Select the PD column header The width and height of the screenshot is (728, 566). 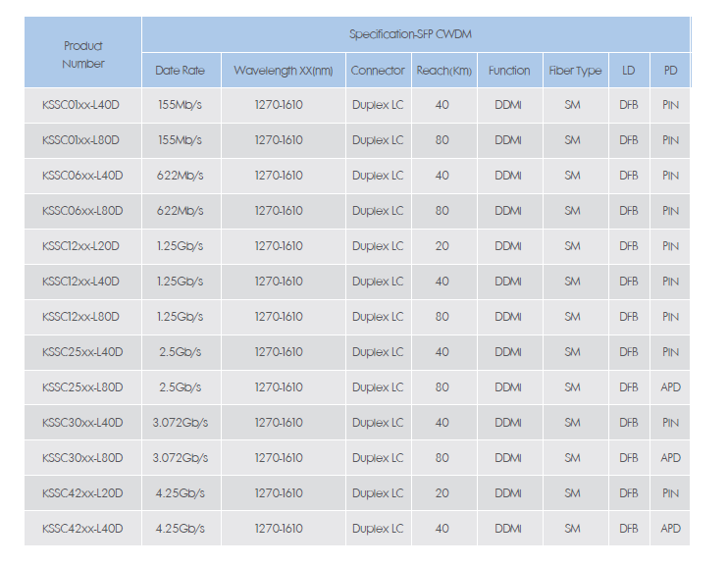(670, 71)
